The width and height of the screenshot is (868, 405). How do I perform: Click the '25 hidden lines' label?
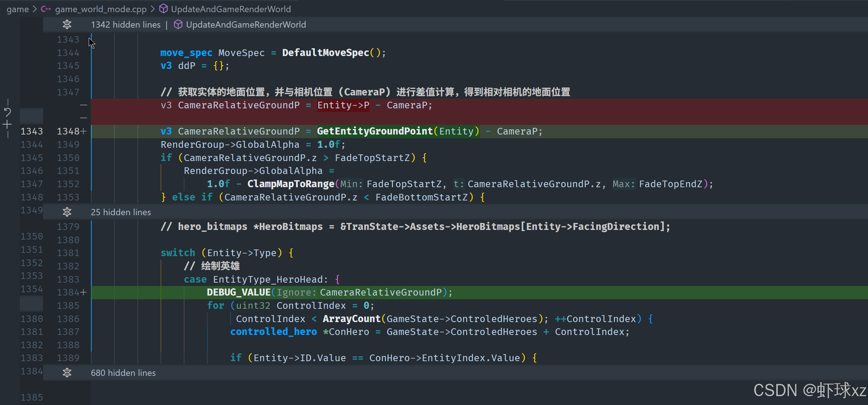click(121, 212)
